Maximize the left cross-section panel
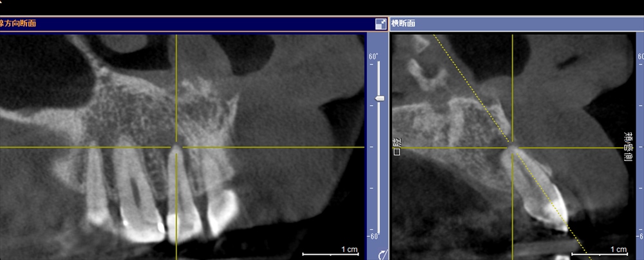The height and width of the screenshot is (260, 644). click(x=381, y=24)
